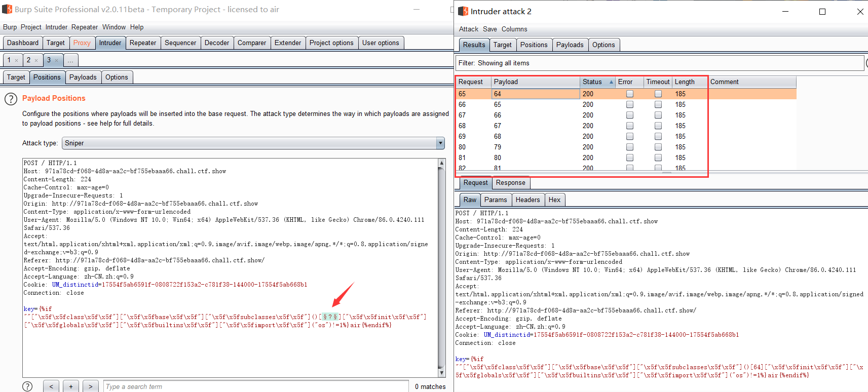Open the Burp menu in the main window
Viewport: 868px width, 392px height.
pos(10,27)
